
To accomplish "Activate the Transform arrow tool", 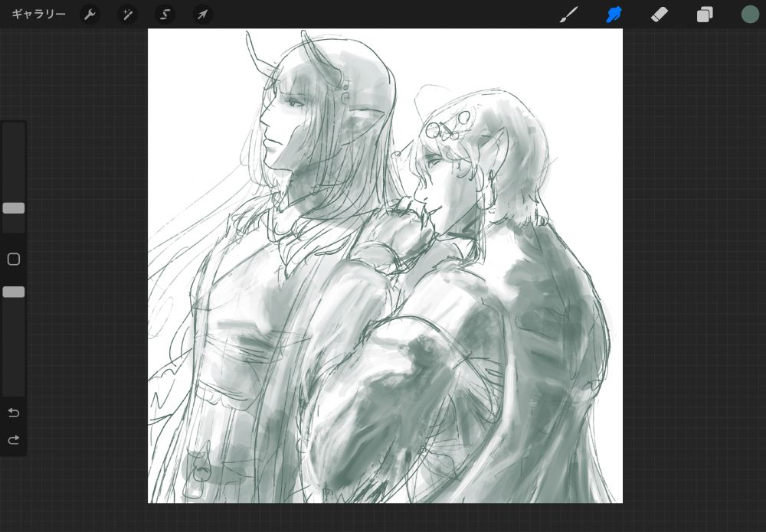I will [x=202, y=15].
